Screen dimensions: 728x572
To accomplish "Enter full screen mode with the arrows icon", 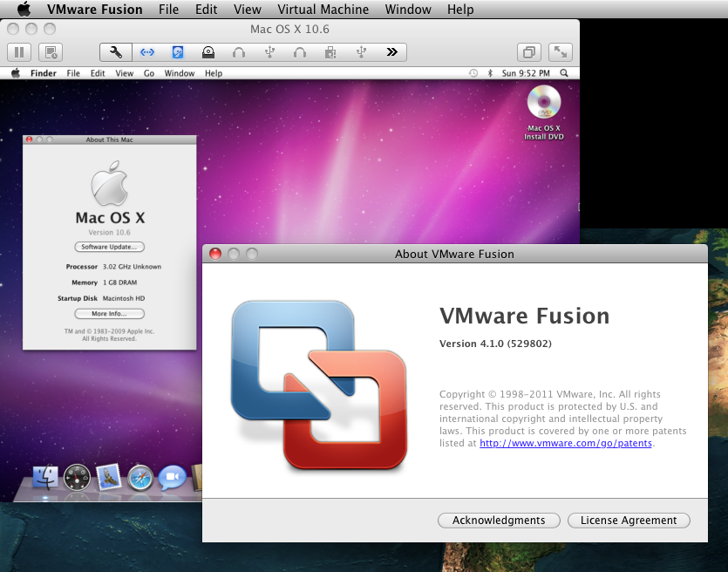I will 561,52.
